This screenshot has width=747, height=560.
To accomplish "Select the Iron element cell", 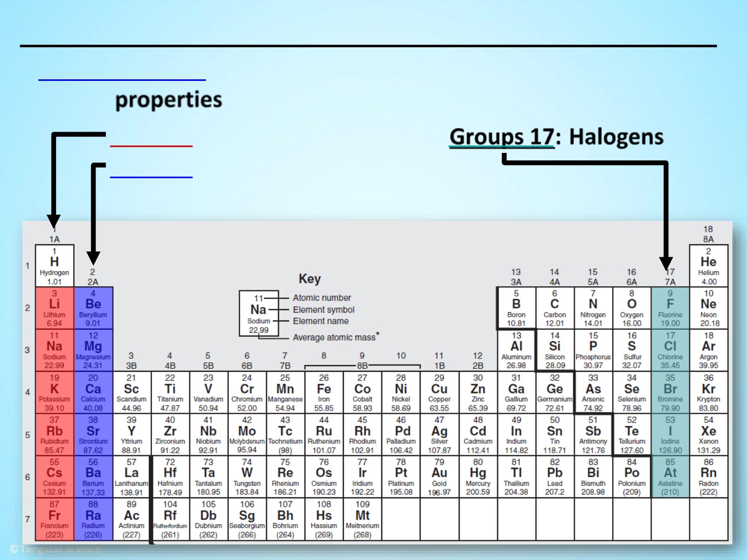I will click(x=324, y=393).
